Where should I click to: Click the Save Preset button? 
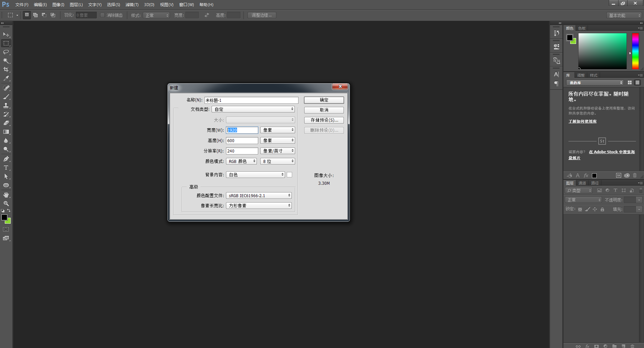pos(324,120)
